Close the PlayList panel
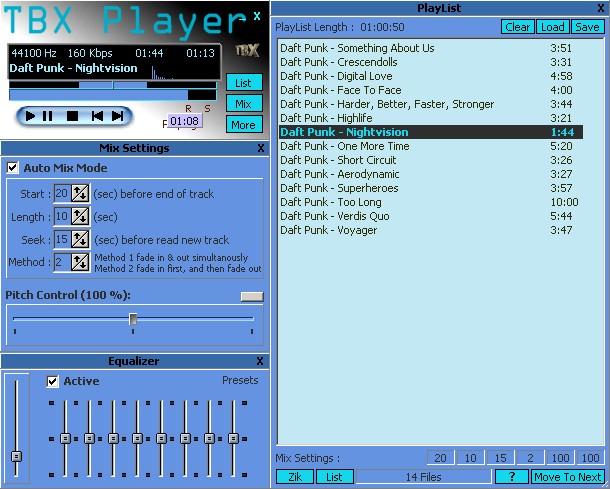610x489 pixels. click(x=601, y=8)
